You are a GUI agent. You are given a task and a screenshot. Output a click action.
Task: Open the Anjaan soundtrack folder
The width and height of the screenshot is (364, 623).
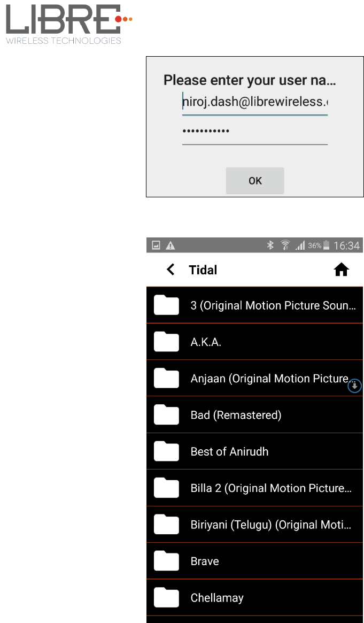pos(254,379)
